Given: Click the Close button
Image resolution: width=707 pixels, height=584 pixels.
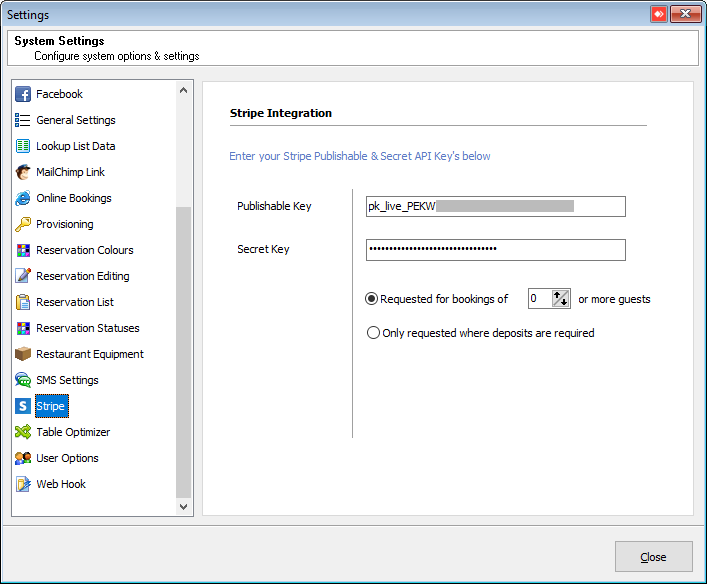Looking at the screenshot, I should pyautogui.click(x=653, y=557).
